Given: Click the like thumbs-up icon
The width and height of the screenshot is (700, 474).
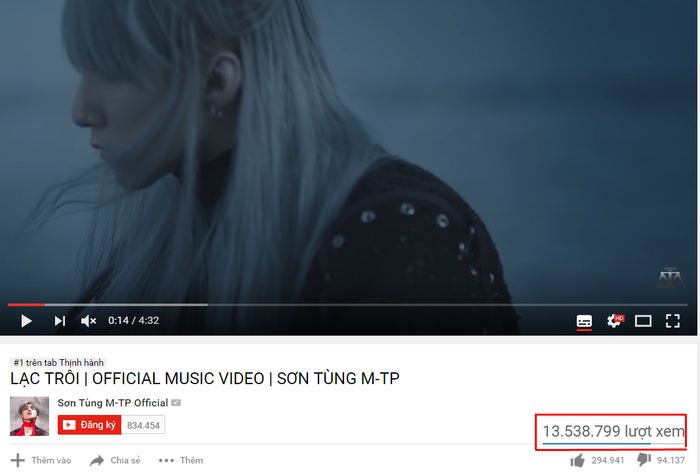Looking at the screenshot, I should point(577,460).
